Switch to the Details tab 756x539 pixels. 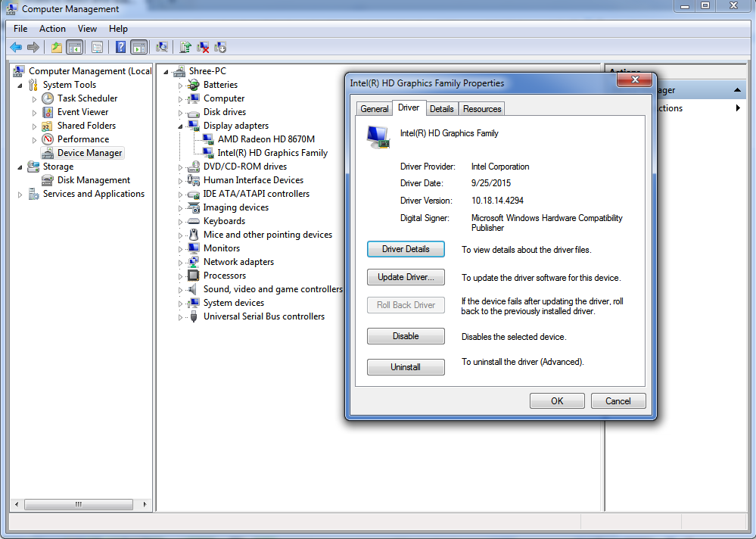tap(442, 109)
